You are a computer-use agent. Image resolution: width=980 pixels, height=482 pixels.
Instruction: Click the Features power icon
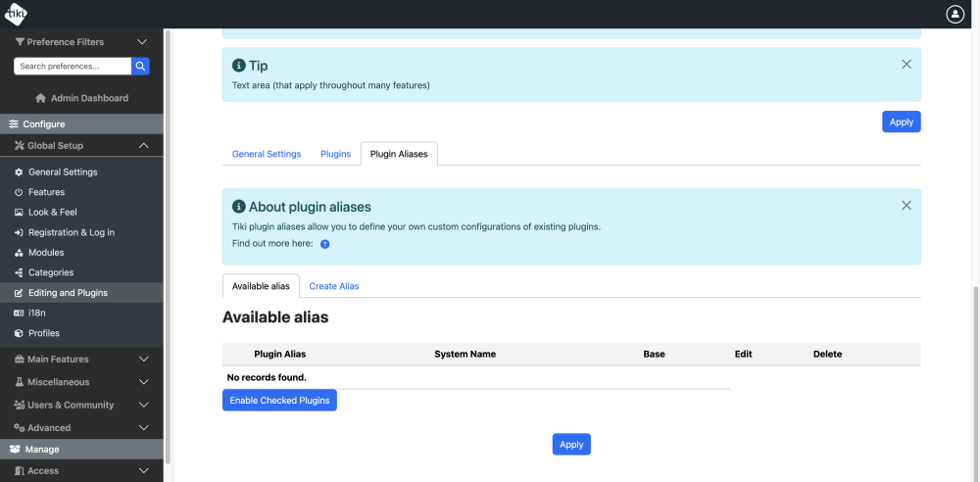pos(19,192)
